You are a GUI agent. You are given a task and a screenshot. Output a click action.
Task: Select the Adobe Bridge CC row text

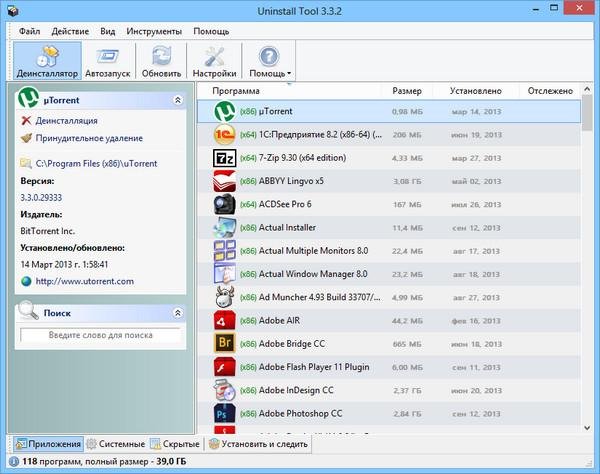tap(292, 344)
